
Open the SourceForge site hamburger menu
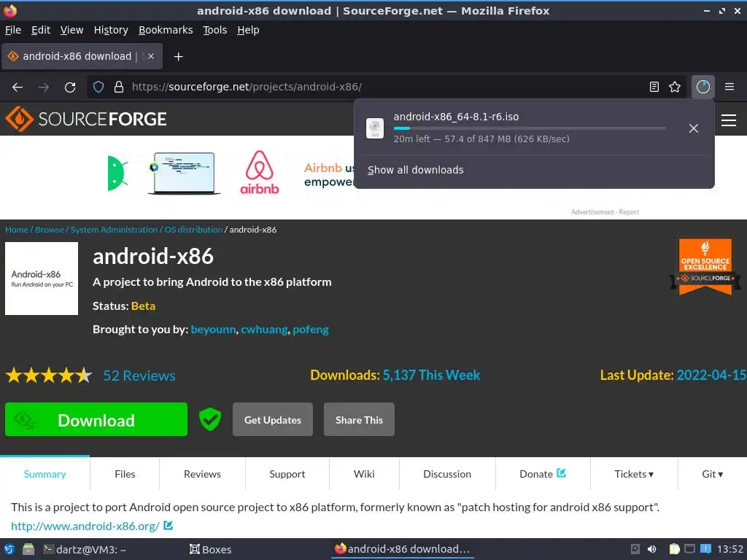coord(729,120)
